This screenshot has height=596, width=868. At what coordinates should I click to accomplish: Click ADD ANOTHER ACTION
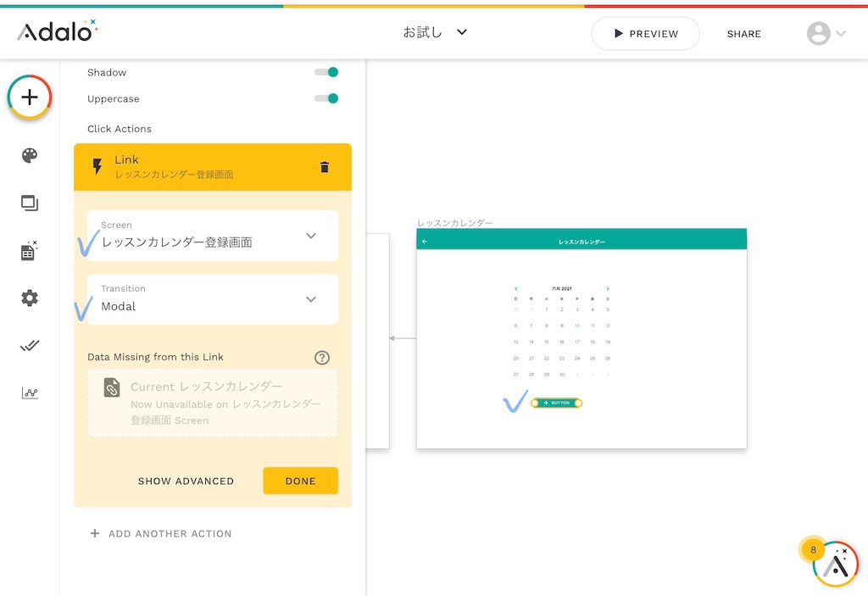click(x=161, y=533)
